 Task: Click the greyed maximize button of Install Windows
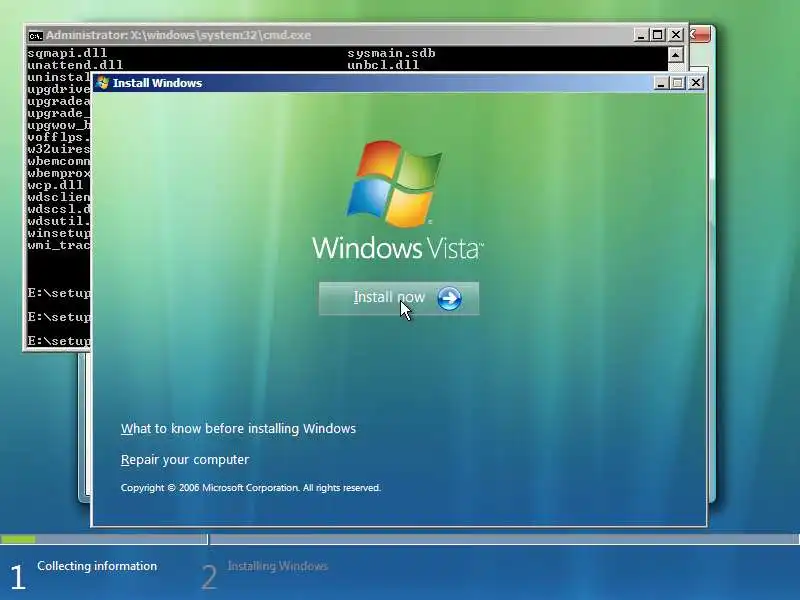pos(678,83)
